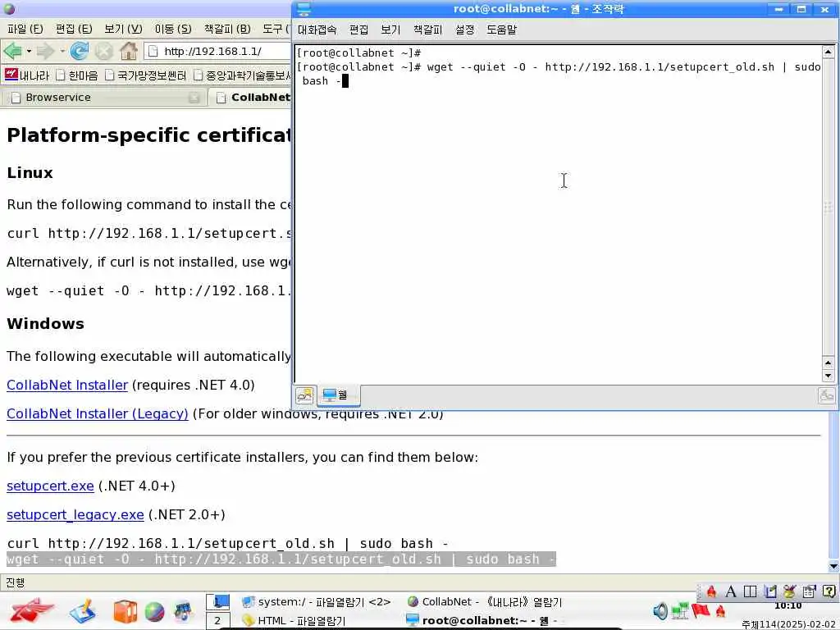Open browser 보기 (V) menu
Image resolution: width=840 pixels, height=630 pixels.
(123, 29)
